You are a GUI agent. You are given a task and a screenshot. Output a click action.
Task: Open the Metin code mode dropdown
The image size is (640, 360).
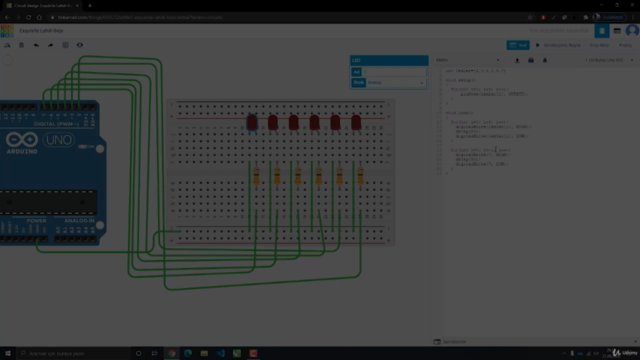coord(468,60)
